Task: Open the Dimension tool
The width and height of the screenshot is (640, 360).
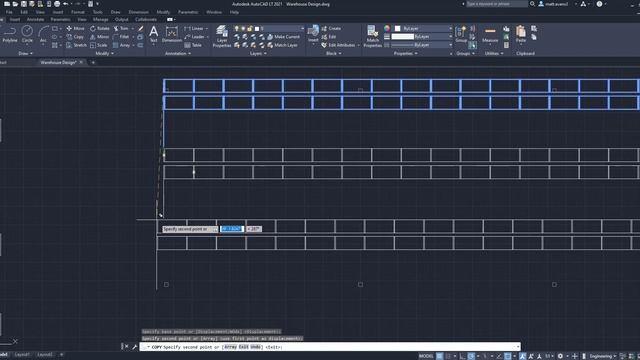Action: click(172, 34)
